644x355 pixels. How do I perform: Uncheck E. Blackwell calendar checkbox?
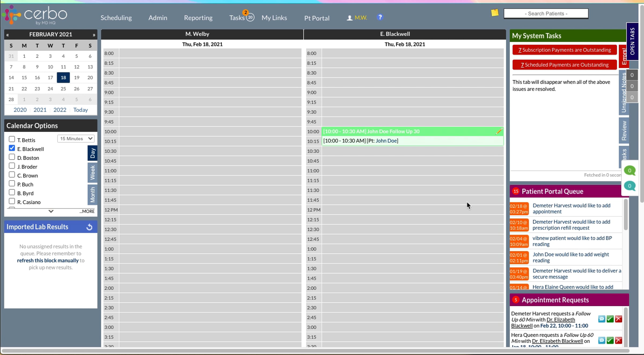(12, 148)
